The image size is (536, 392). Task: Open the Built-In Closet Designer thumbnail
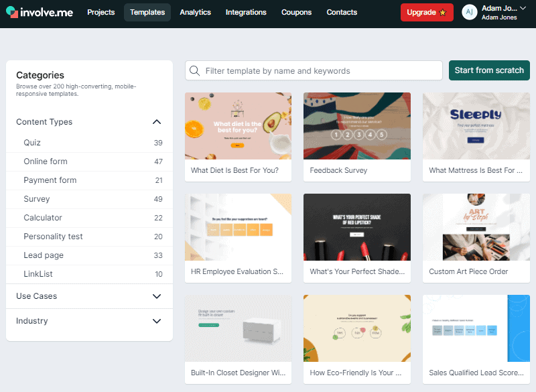tap(239, 328)
